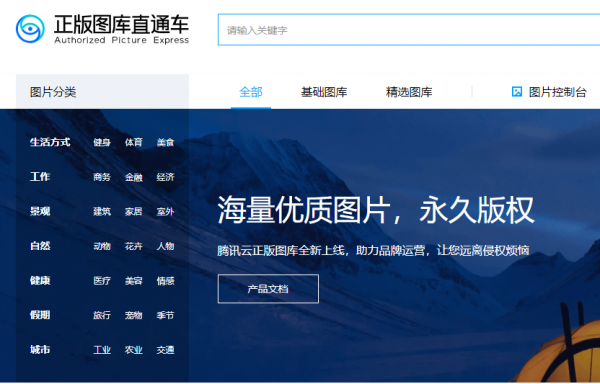Open the 旅行 subcategory under 假期

coord(102,315)
